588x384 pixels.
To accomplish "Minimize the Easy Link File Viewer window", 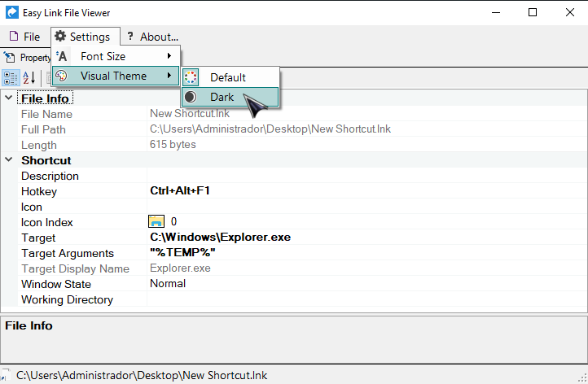I will (496, 12).
